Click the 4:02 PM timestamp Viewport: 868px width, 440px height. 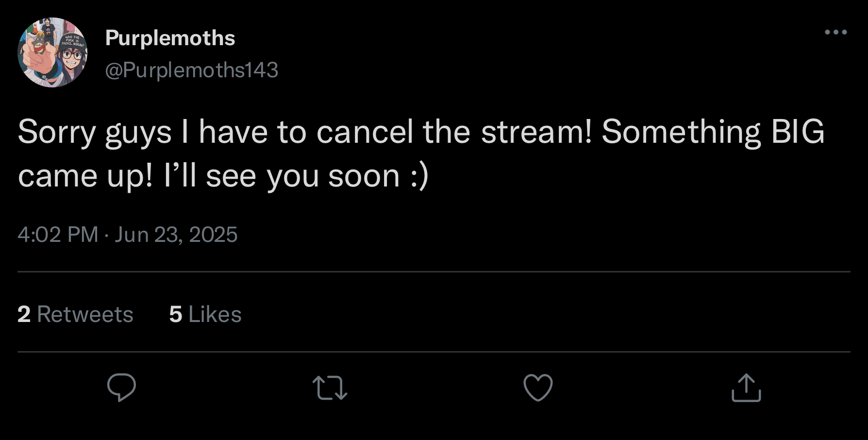point(58,235)
